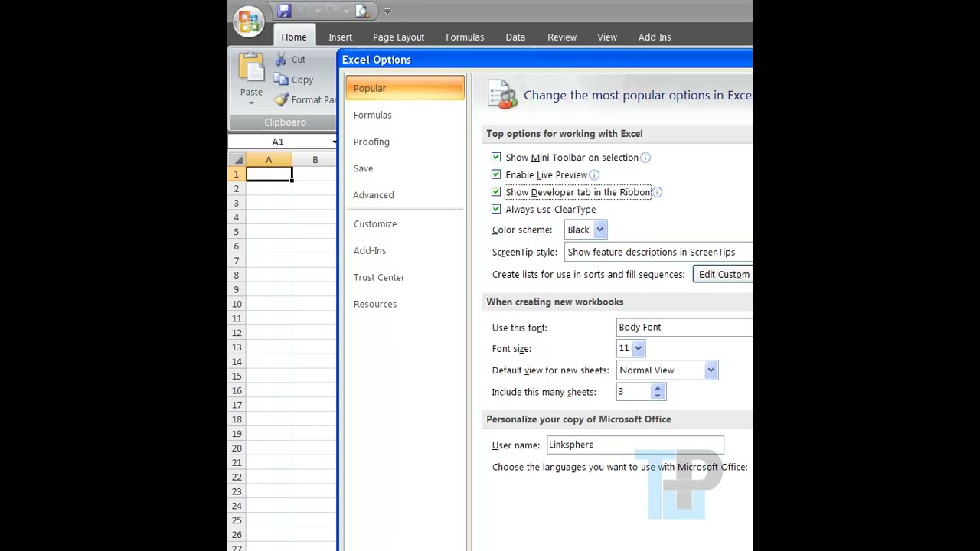
Task: Select Advanced category in Excel Options
Action: click(x=405, y=195)
